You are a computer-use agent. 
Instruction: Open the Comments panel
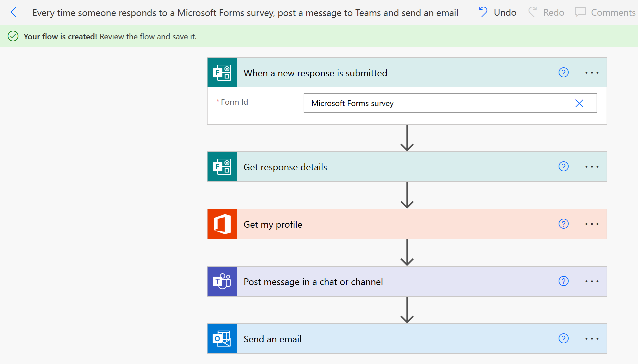pos(605,12)
